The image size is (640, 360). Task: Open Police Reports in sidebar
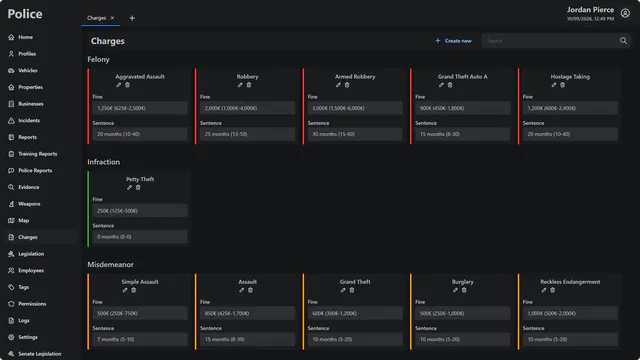point(40,171)
